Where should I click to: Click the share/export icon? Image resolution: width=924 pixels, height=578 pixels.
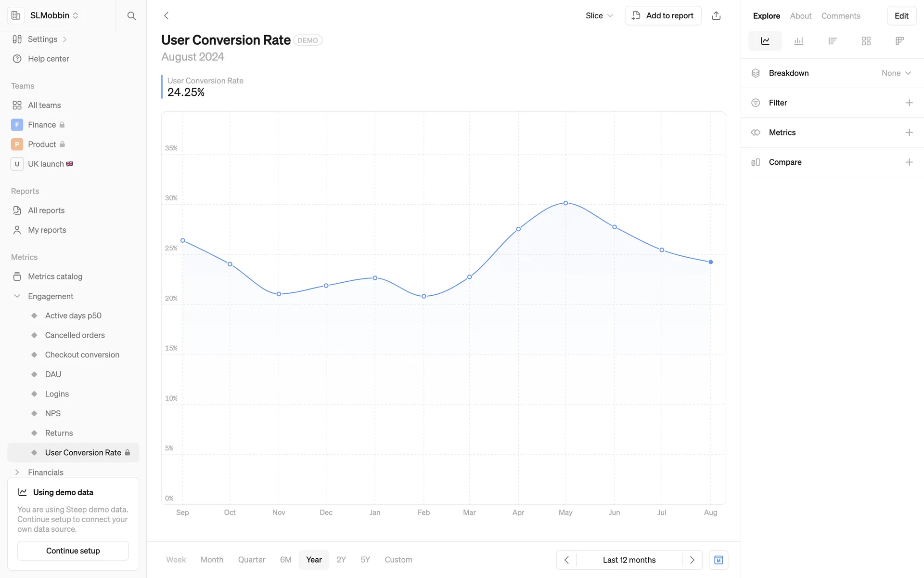point(716,16)
